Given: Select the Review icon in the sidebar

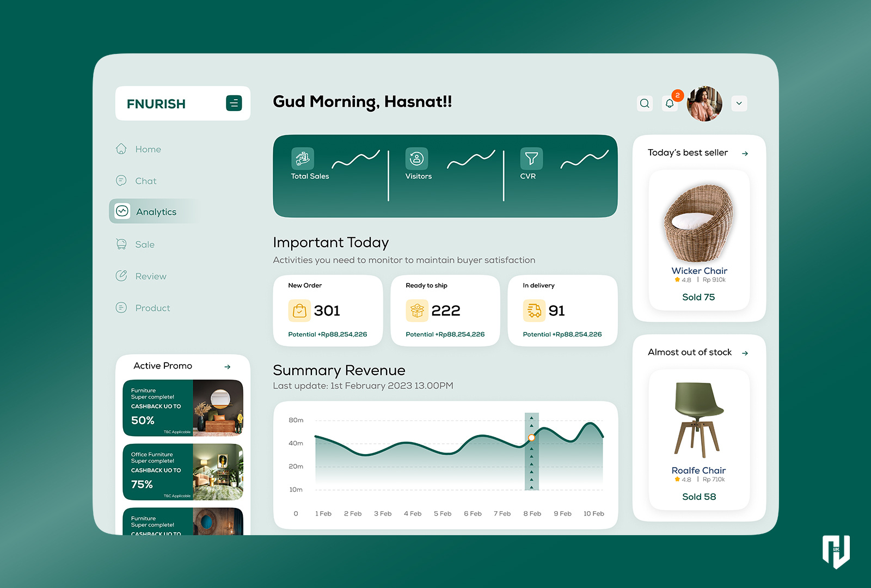Looking at the screenshot, I should pos(121,276).
